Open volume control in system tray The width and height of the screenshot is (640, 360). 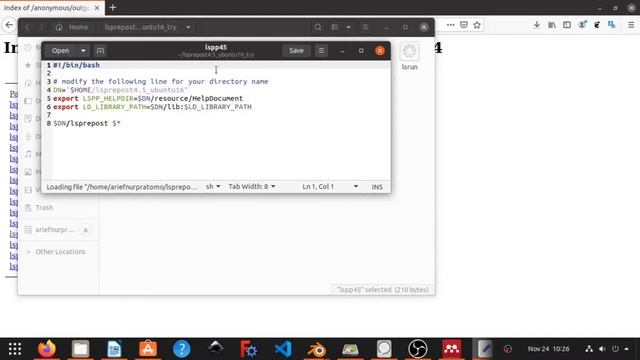pyautogui.click(x=602, y=349)
